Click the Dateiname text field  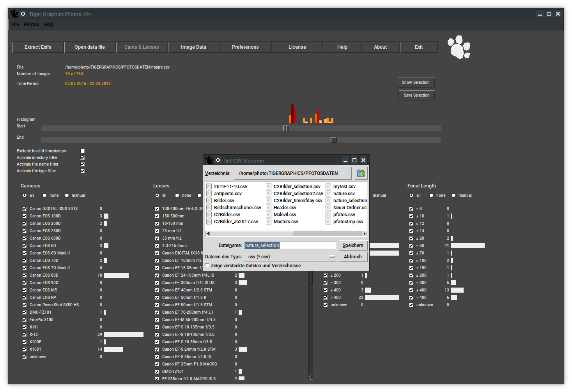[x=290, y=245]
